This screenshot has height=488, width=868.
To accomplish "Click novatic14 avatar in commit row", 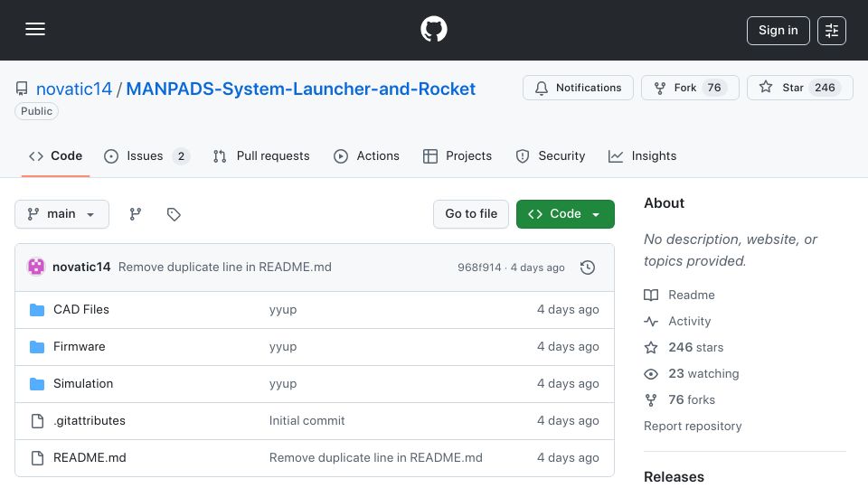I will click(x=36, y=267).
